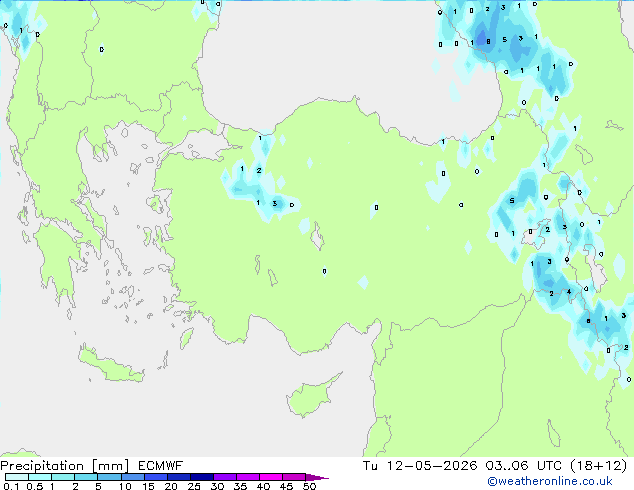The height and width of the screenshot is (490, 634).
Task: Click the legend swatch between 1 and 2
Action: pos(63,477)
